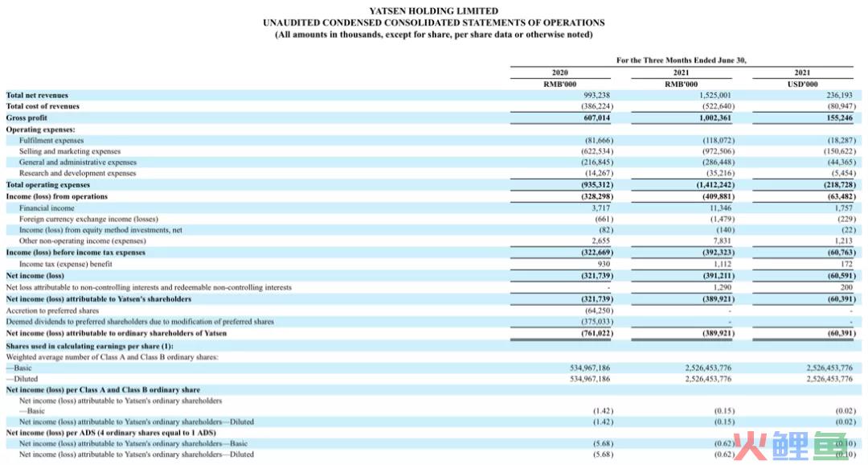This screenshot has height=465, width=868.
Task: Select the "2020" column header
Action: click(x=560, y=72)
